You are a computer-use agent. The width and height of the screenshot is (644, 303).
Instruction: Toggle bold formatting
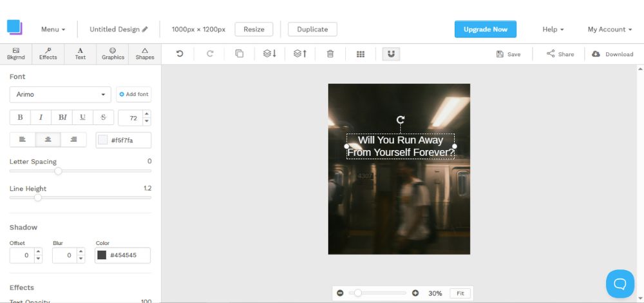tap(20, 117)
